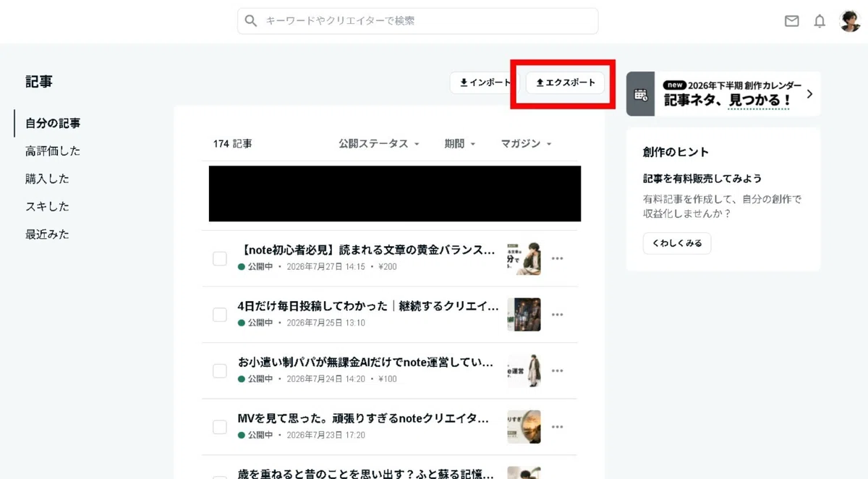Click the calendar icon on the banner

tap(640, 94)
